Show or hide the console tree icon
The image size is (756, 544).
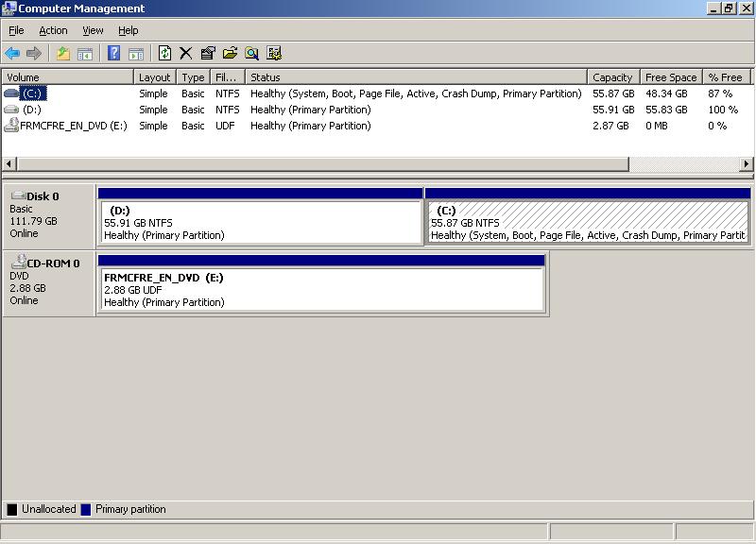[x=85, y=54]
